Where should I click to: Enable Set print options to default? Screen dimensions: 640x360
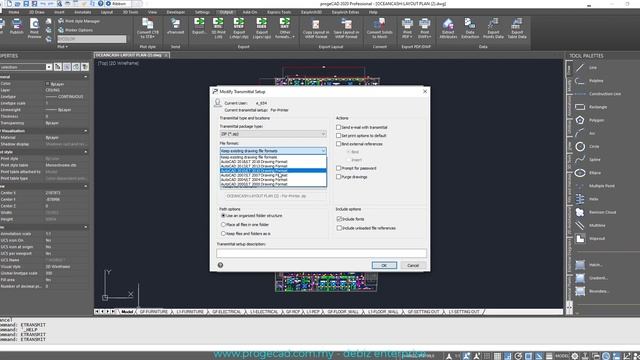click(338, 136)
